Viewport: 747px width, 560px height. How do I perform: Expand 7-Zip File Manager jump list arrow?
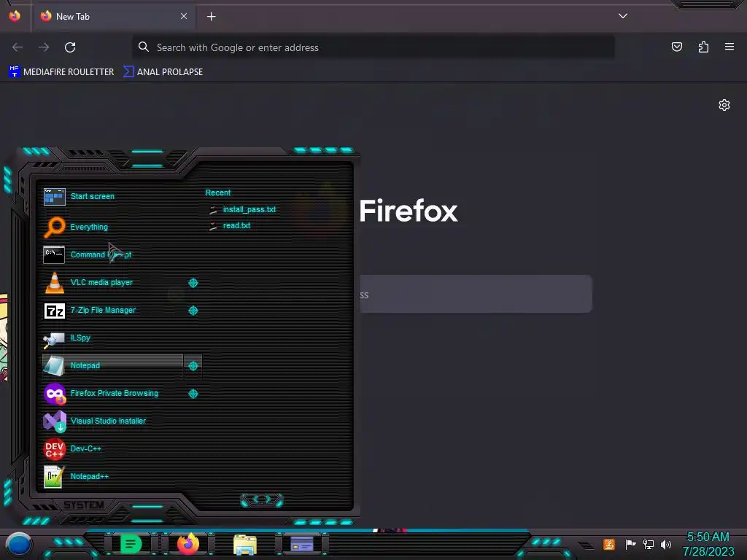(193, 311)
